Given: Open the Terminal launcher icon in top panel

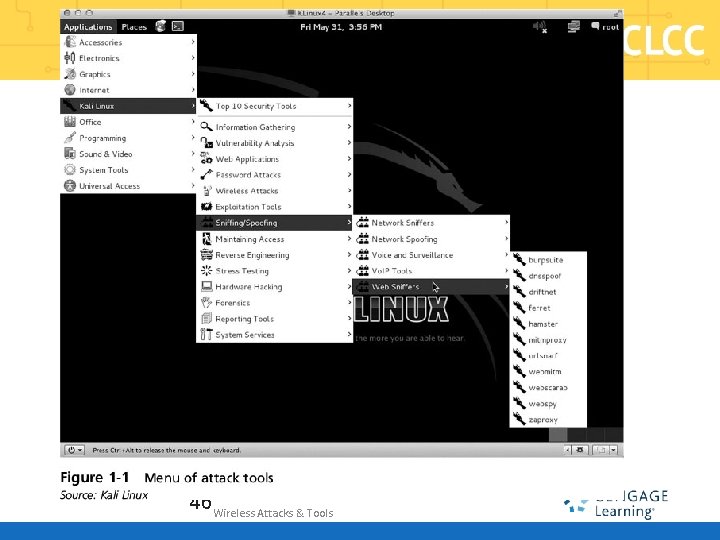Looking at the screenshot, I should point(178,26).
